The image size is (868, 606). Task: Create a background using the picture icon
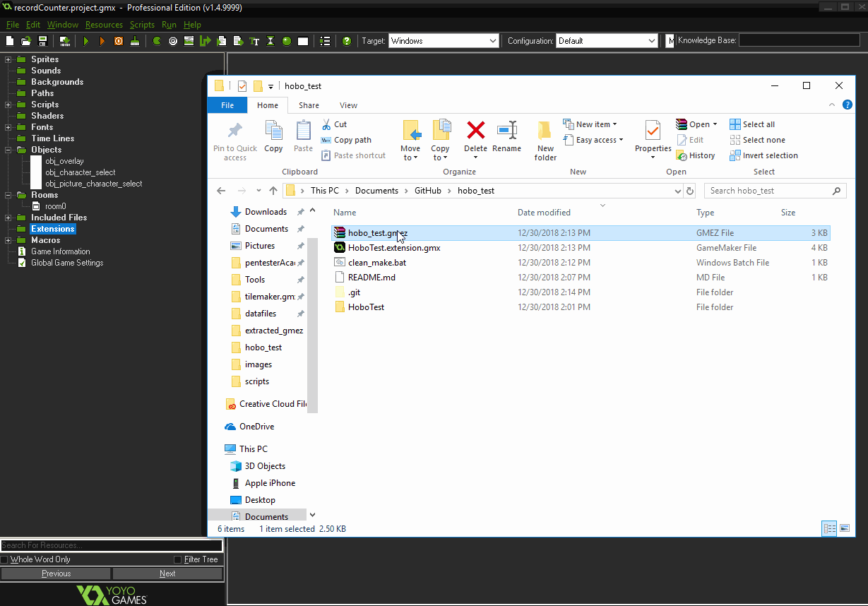pos(189,41)
